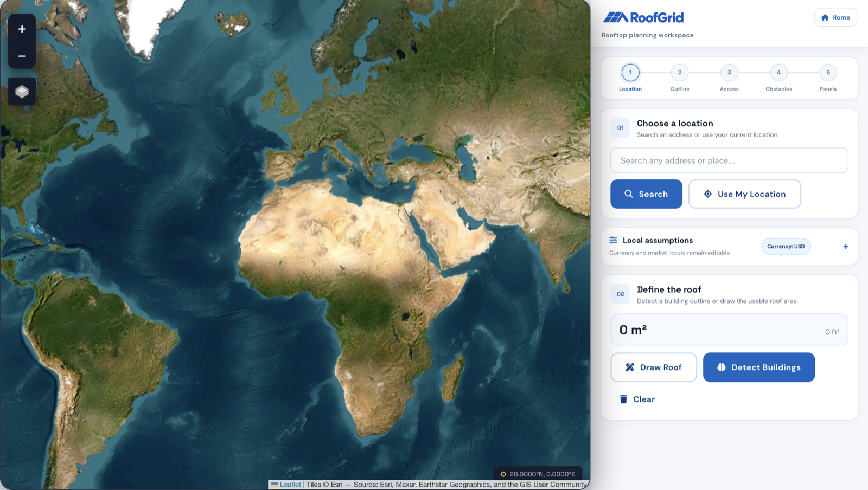Screen dimensions: 868x490
Task: Zoom in on the map
Action: click(x=22, y=29)
